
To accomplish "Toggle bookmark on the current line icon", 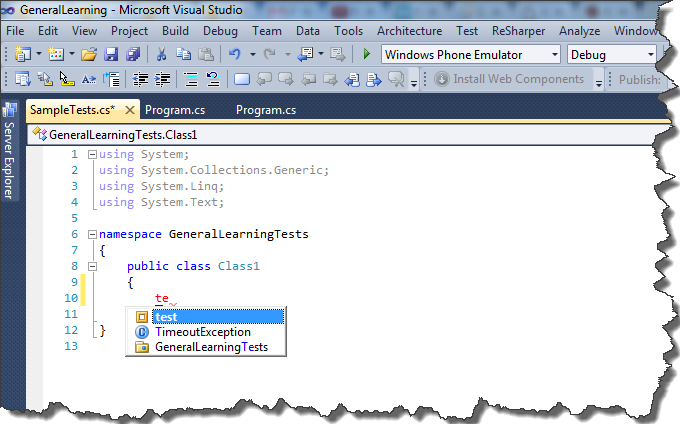I will pos(242,79).
